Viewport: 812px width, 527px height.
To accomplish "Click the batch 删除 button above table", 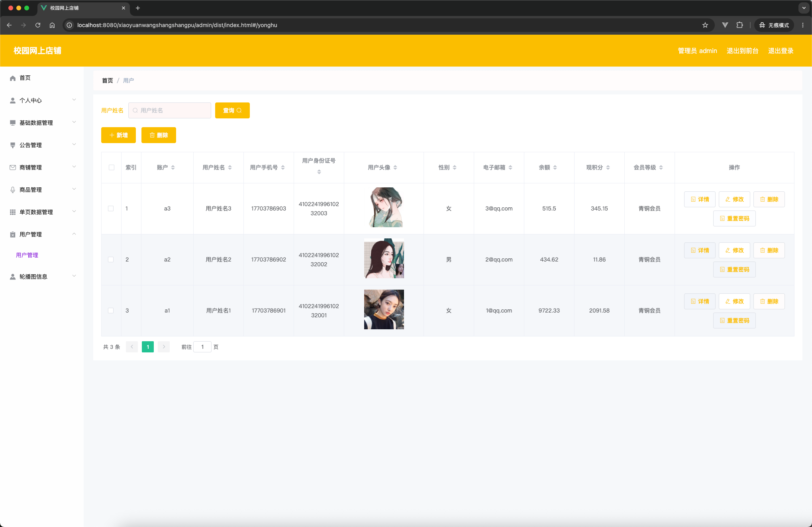I will point(159,135).
